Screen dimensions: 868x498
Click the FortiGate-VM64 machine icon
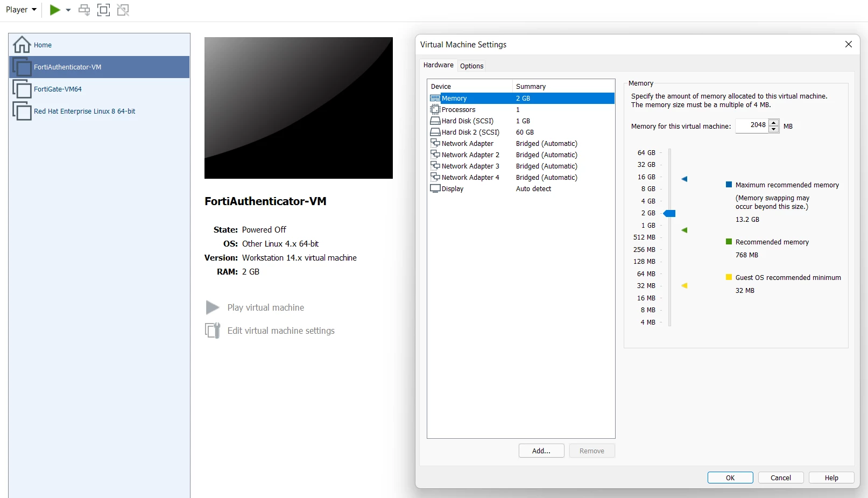22,89
